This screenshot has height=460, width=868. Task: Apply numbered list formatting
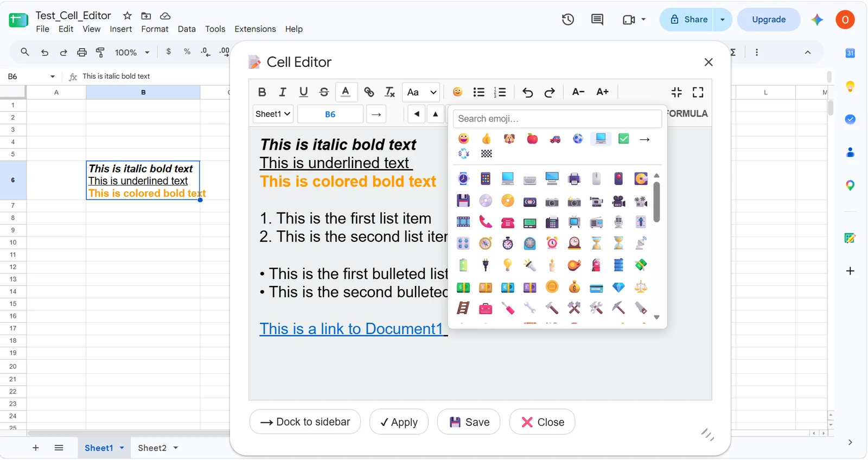(x=500, y=92)
